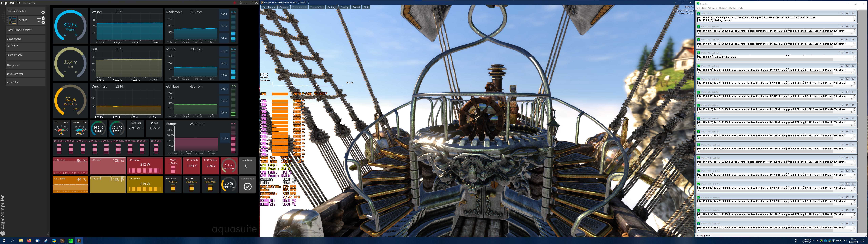Viewport: 868px width, 244px height.
Task: Collapse the Übersichtsseiten header
Action: [25, 11]
